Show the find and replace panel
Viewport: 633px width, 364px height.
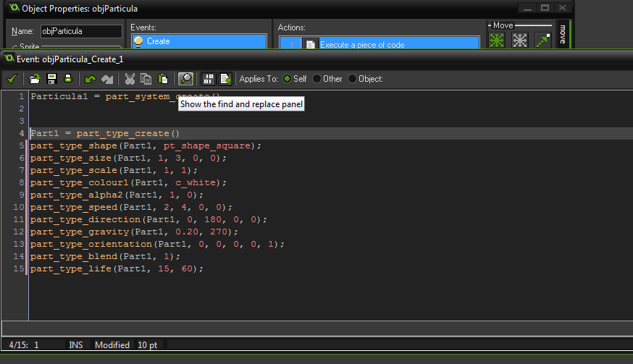coord(185,79)
